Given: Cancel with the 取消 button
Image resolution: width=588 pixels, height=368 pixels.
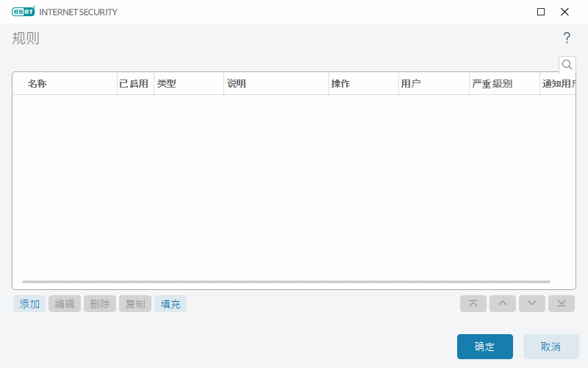Looking at the screenshot, I should [x=551, y=347].
